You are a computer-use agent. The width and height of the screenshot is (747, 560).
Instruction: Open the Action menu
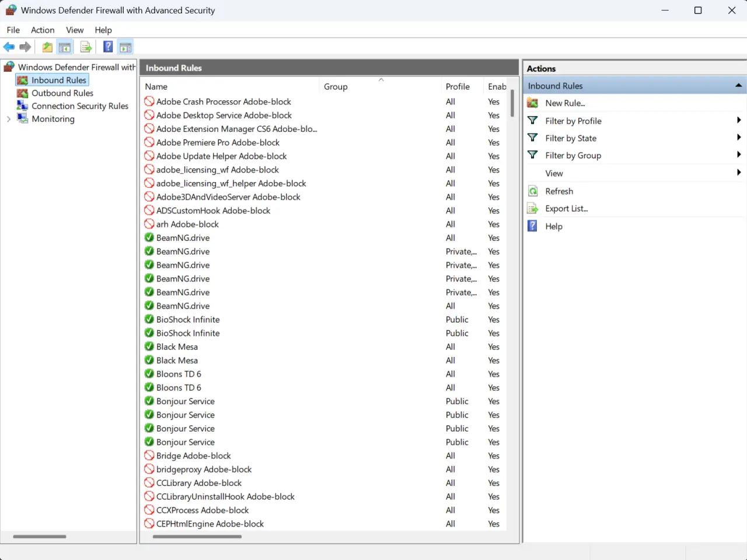pos(43,30)
